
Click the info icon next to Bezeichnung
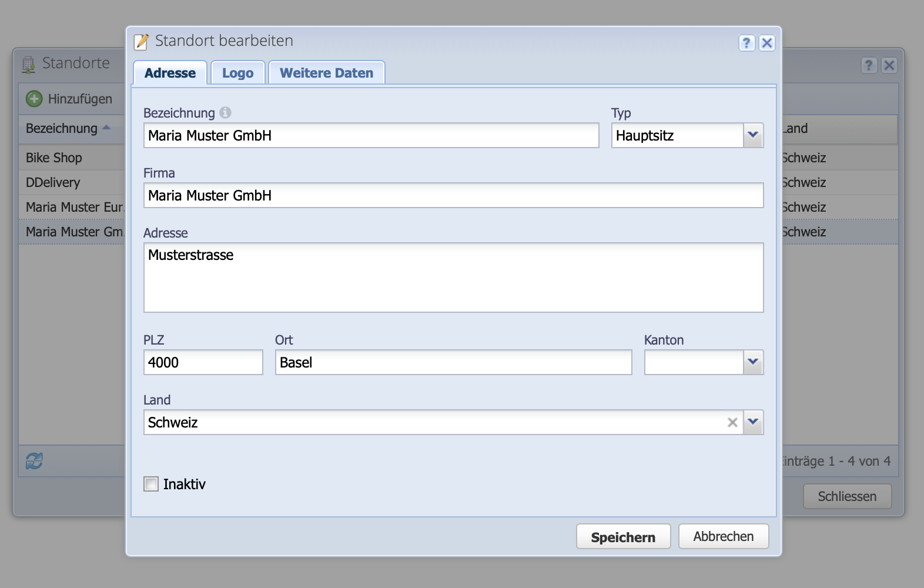225,112
